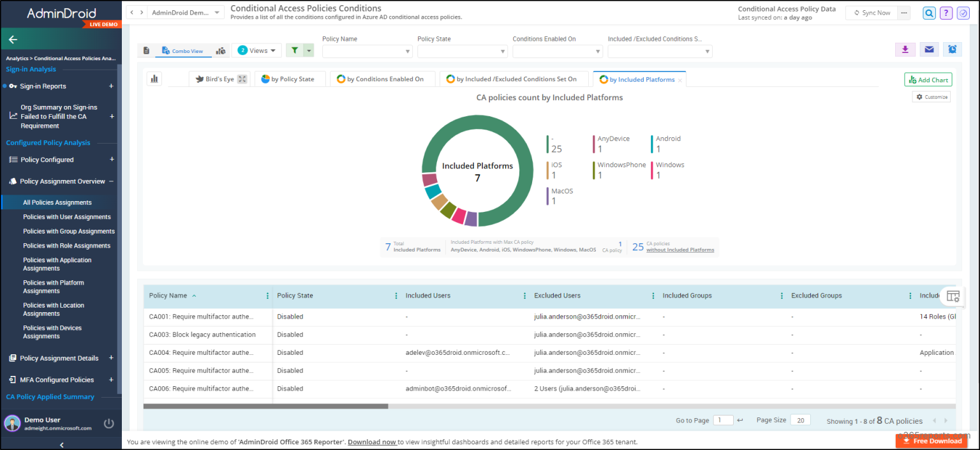Go to previous report using left chevron

coord(132,13)
